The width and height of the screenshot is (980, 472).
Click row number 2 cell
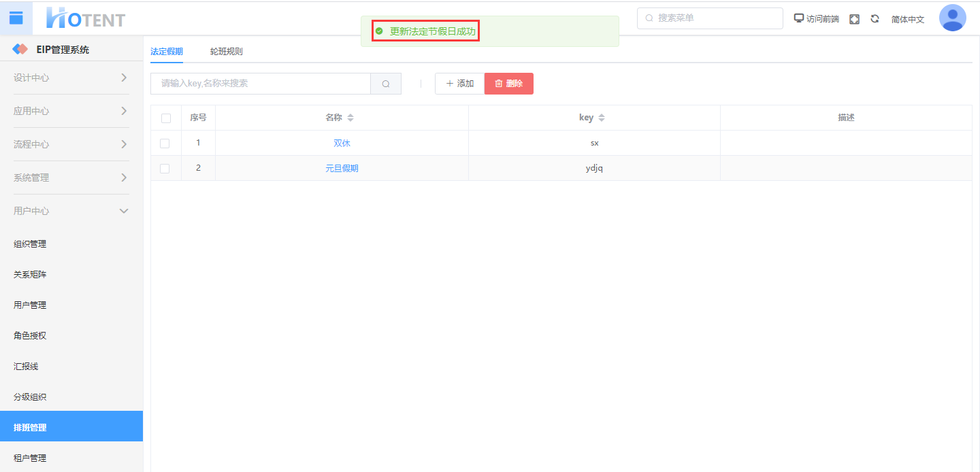point(198,168)
